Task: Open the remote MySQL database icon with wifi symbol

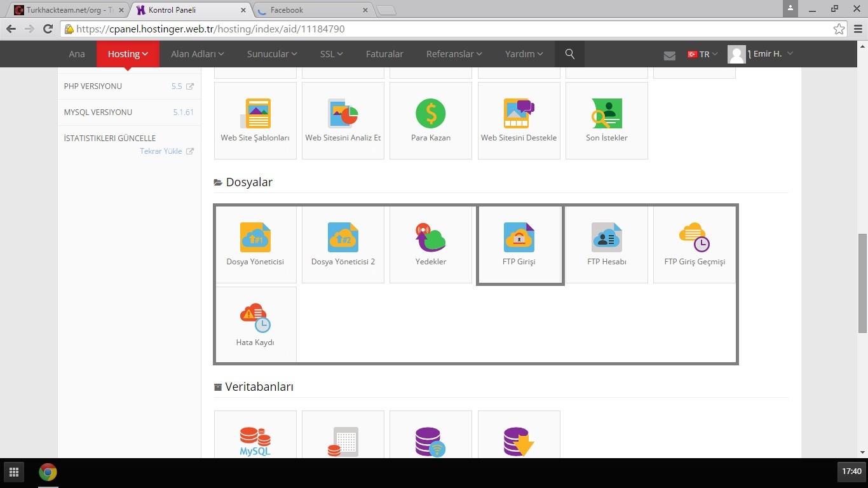Action: coord(431,441)
